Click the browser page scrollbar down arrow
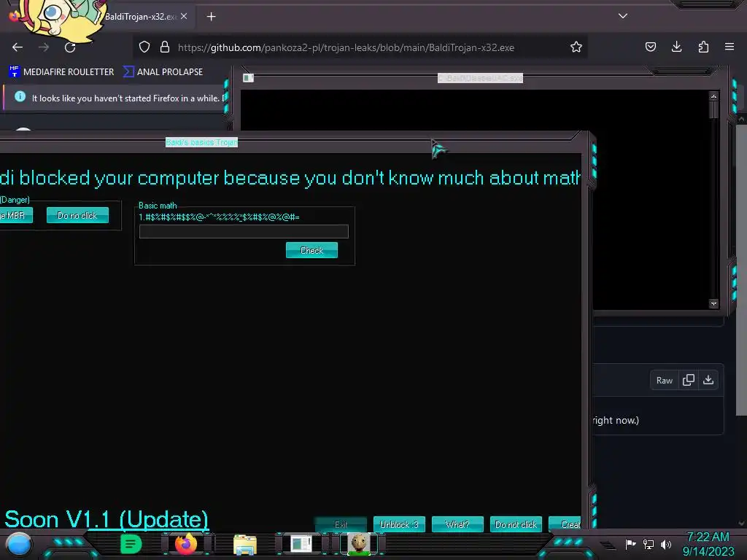 (x=741, y=524)
